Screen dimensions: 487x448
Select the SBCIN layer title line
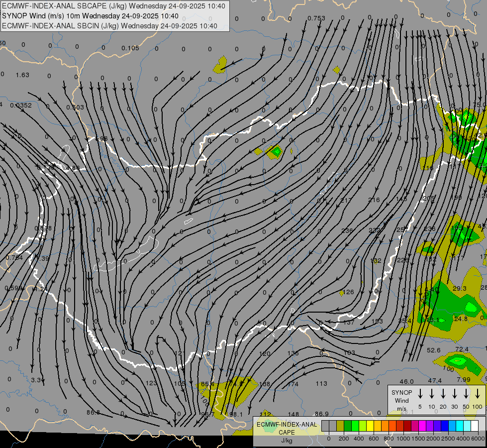pos(109,25)
